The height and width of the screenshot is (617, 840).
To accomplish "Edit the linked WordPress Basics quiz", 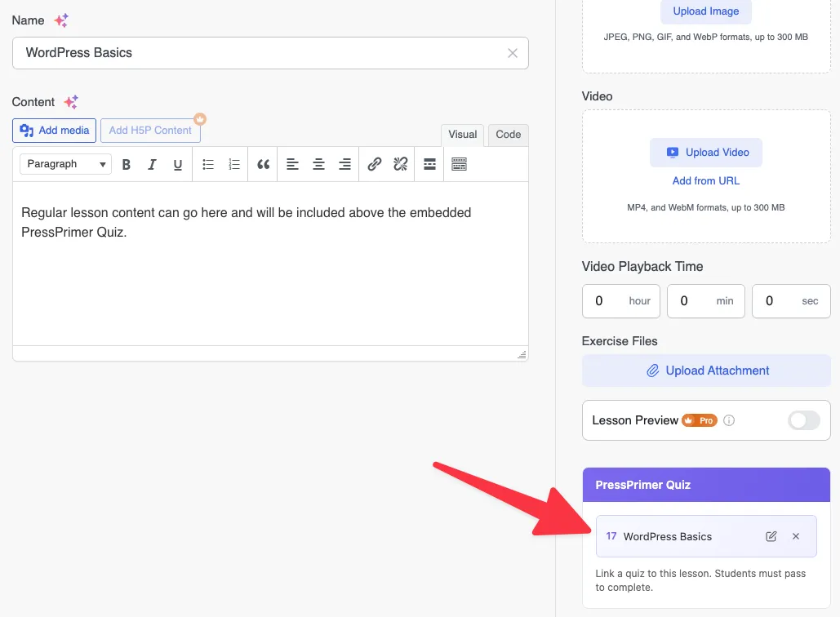I will pos(771,536).
